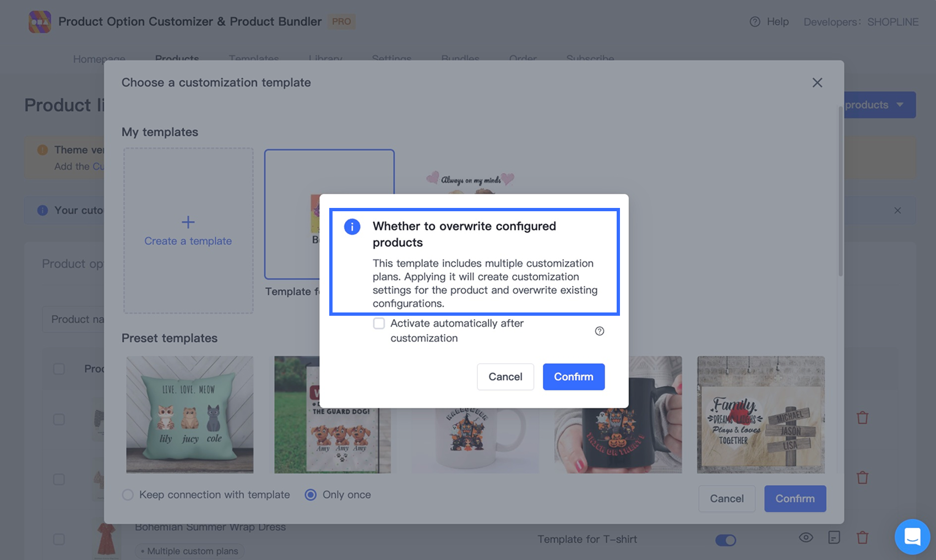Click the app logo icon
The image size is (936, 560).
click(x=40, y=22)
